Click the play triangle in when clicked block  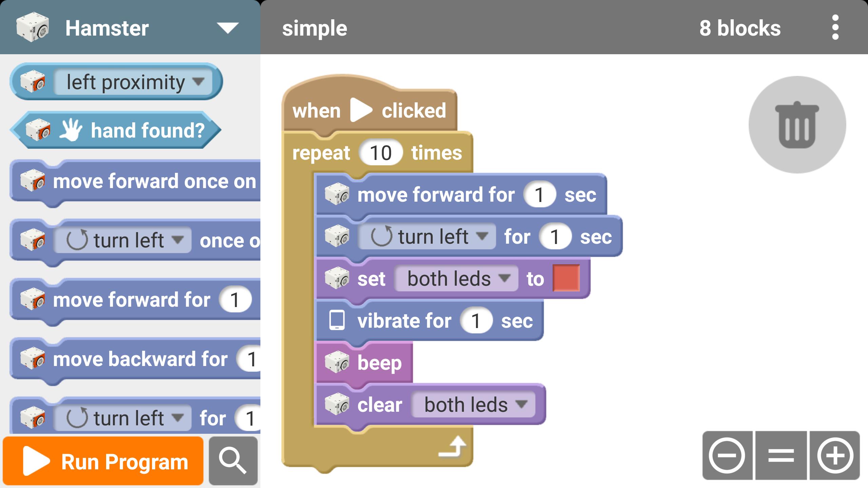tap(360, 109)
